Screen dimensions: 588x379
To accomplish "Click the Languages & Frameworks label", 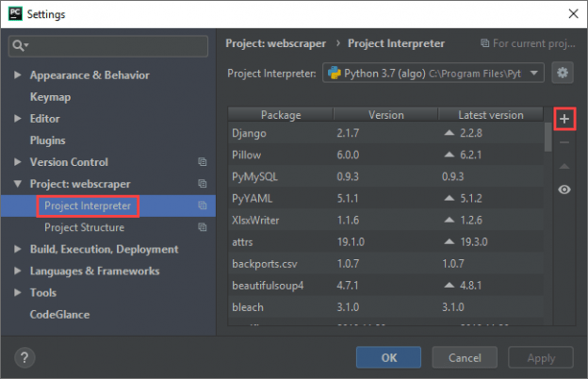I will [95, 271].
